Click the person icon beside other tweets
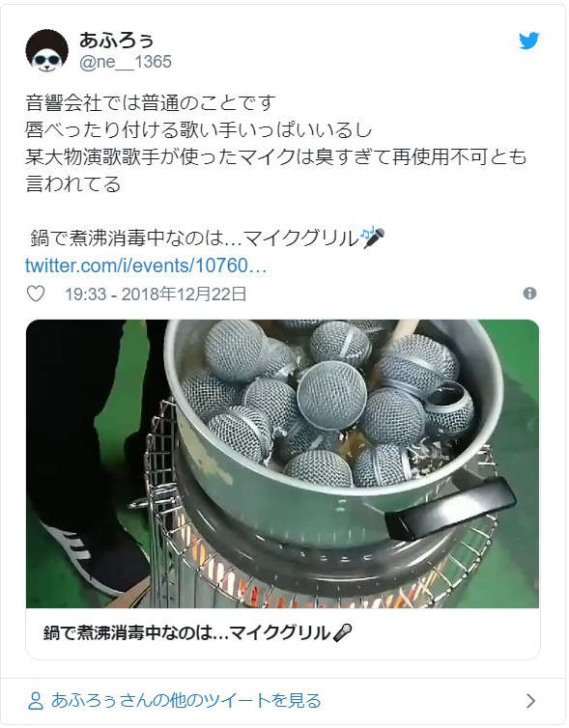The height and width of the screenshot is (728, 569). point(36,701)
